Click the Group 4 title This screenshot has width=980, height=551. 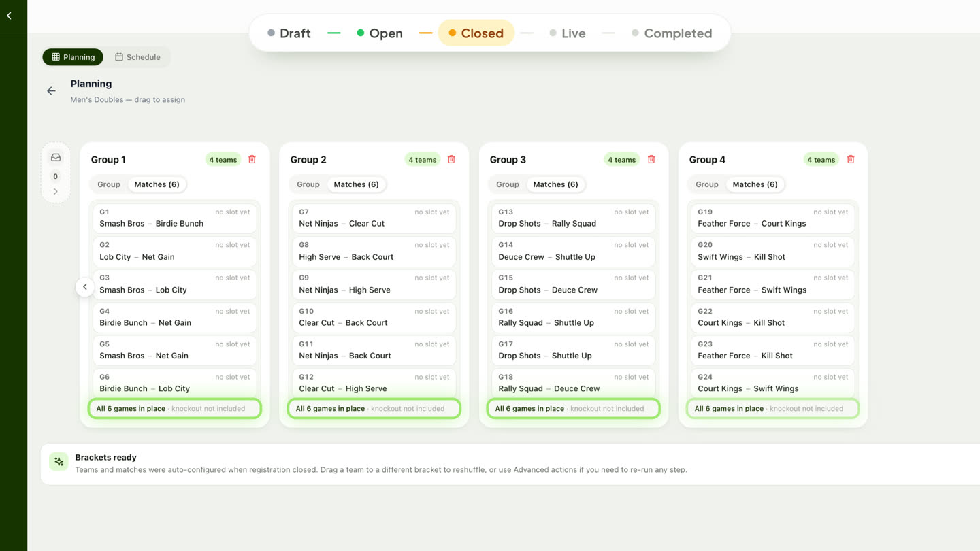(707, 160)
